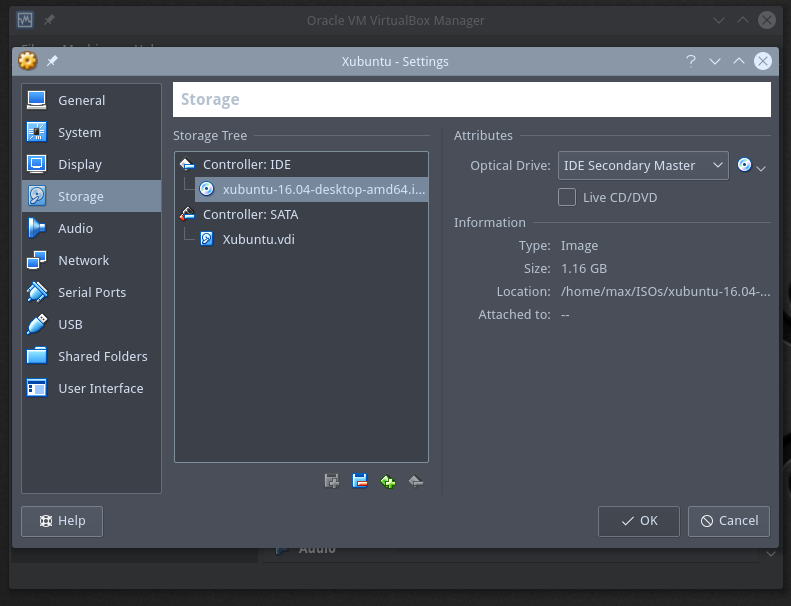Select the xubuntu-16.04-desktop-amd64 ISO entry
Screen dimensions: 791x606
311,189
